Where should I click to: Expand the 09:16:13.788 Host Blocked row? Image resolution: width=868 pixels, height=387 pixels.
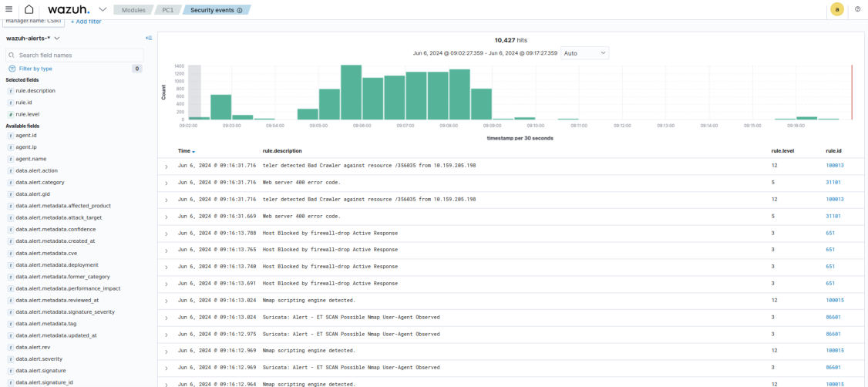[x=166, y=233]
